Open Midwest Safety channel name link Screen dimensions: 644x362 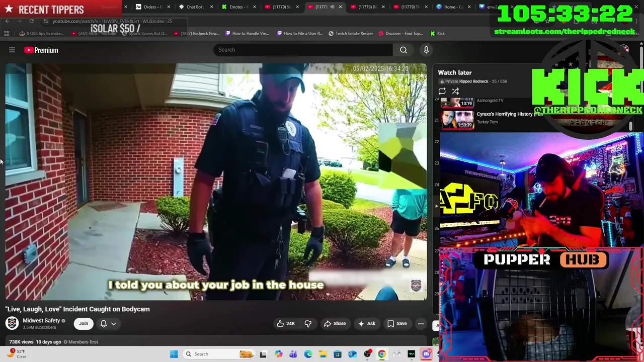point(41,320)
